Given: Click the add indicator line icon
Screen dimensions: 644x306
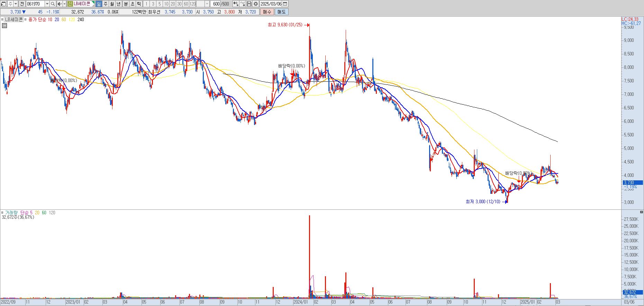Looking at the screenshot, I should tap(243, 4).
